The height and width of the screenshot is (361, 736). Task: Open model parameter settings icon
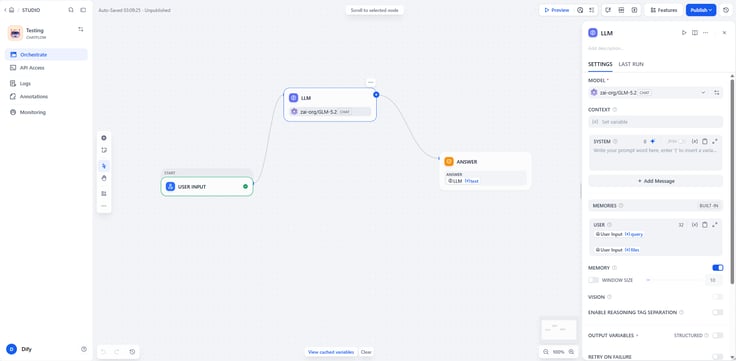tap(717, 92)
